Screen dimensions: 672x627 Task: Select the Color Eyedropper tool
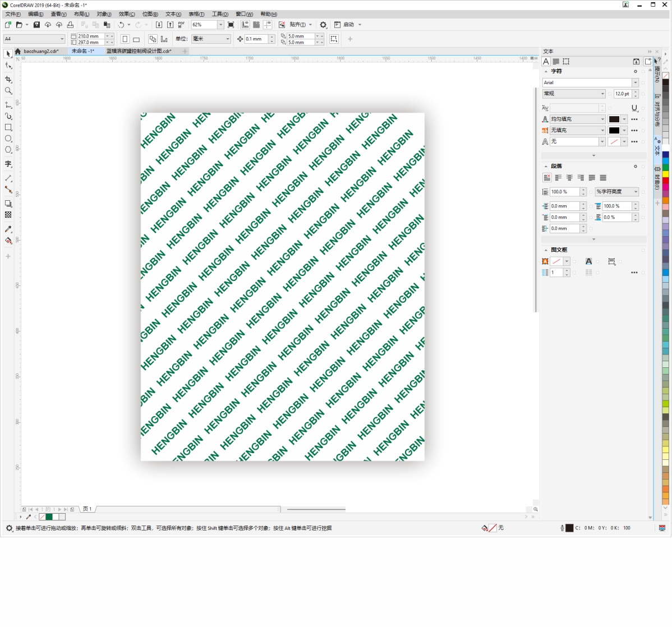8,229
